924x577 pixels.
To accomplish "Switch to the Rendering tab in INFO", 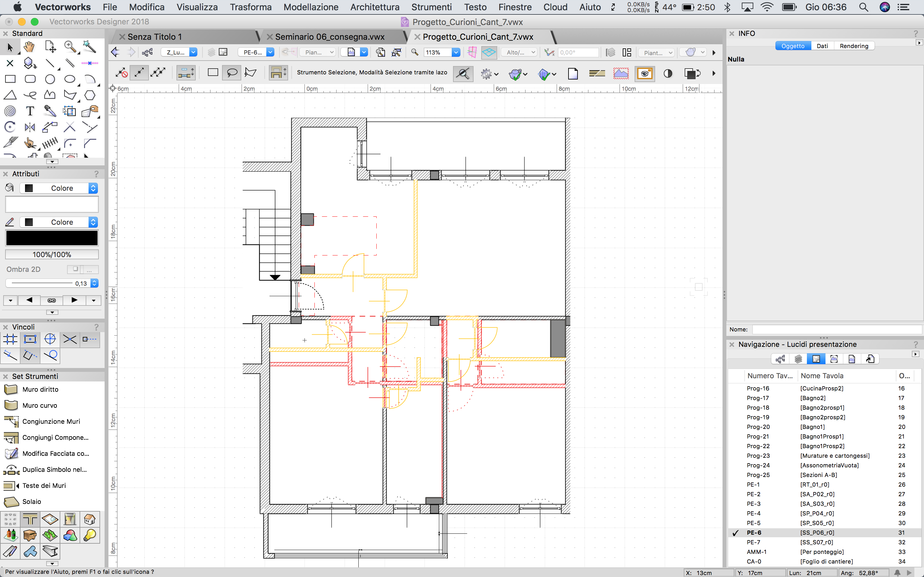I will (854, 46).
